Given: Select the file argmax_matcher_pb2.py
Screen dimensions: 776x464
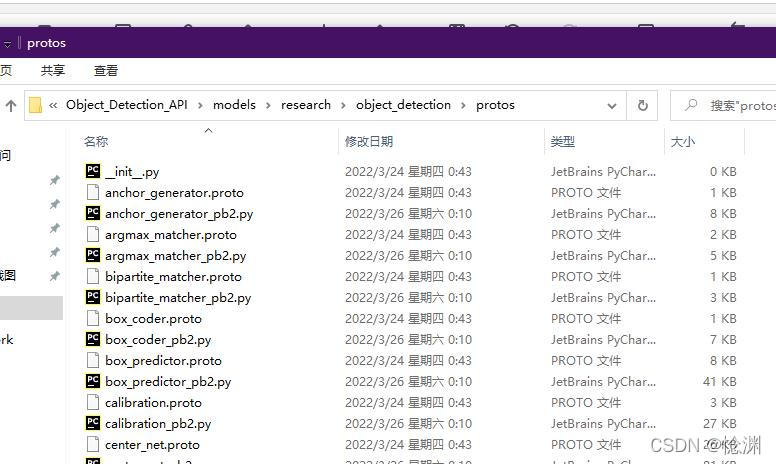Looking at the screenshot, I should (x=175, y=256).
